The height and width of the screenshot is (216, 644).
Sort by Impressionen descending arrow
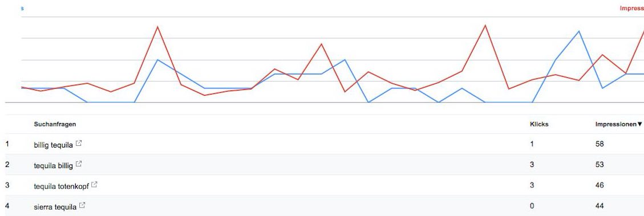[639, 124]
